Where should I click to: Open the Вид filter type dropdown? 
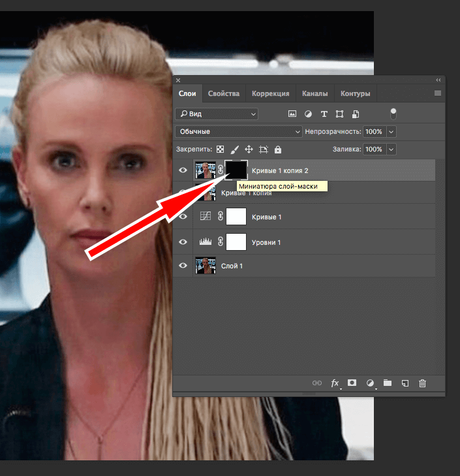217,114
